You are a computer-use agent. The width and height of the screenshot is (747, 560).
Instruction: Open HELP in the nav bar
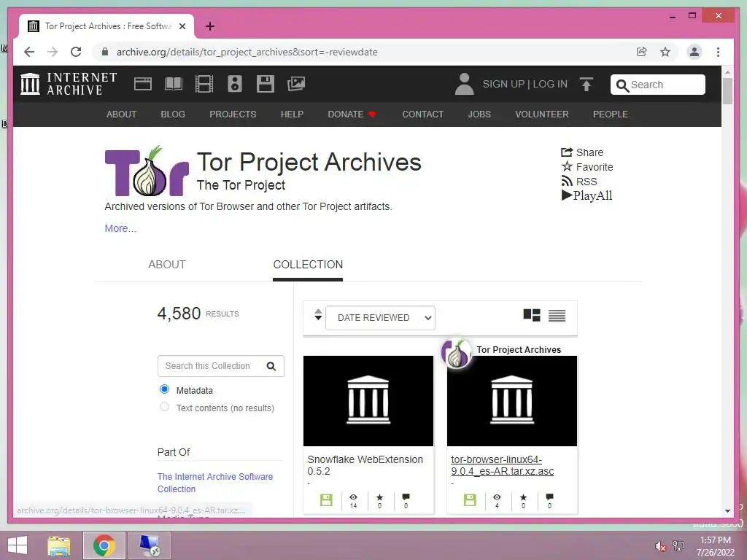click(x=292, y=114)
